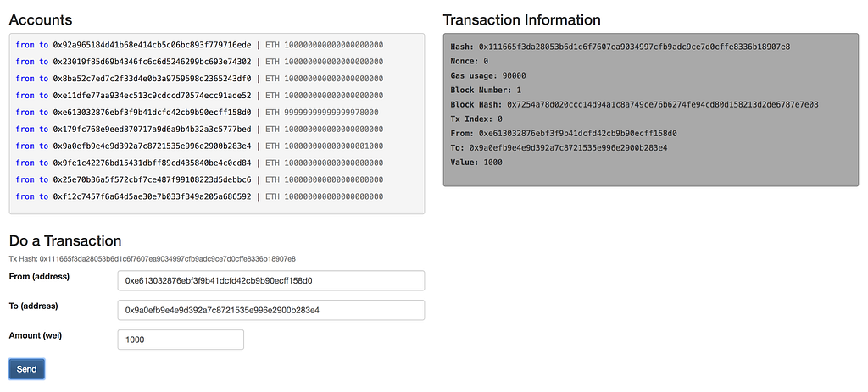Select the transaction Hash value in info panel
The height and width of the screenshot is (392, 868).
pyautogui.click(x=634, y=47)
